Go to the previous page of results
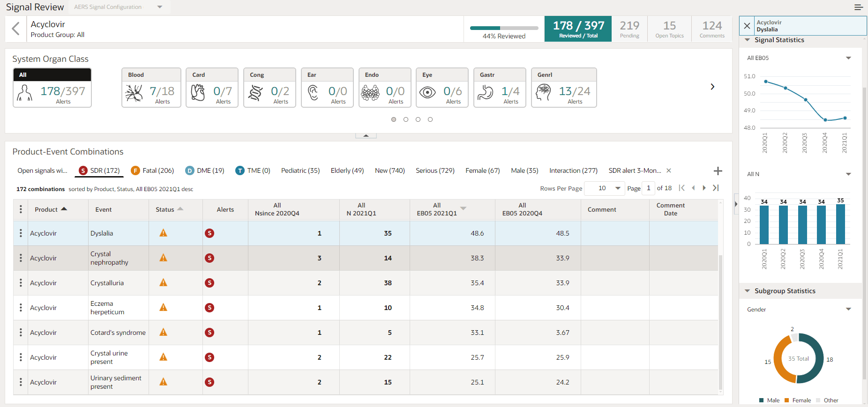The image size is (868, 407). tap(693, 188)
